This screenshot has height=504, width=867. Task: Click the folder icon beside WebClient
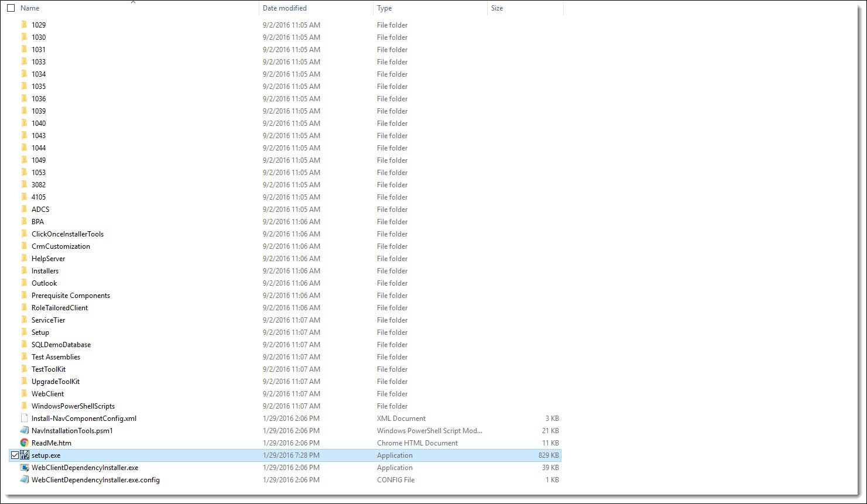(24, 393)
